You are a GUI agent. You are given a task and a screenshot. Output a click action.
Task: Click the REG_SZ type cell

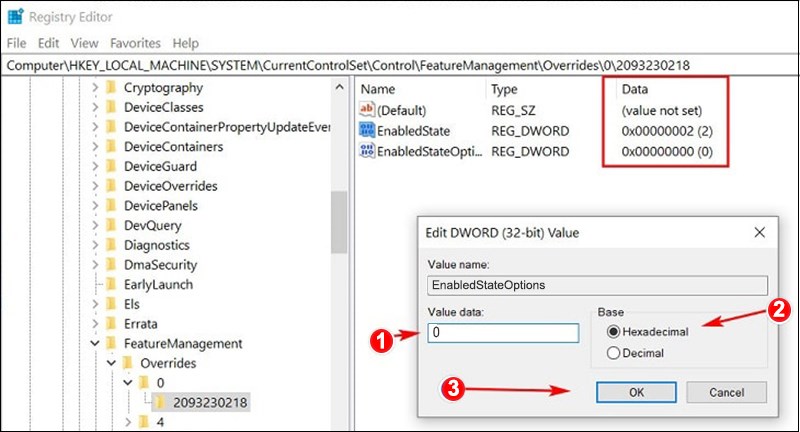[513, 111]
